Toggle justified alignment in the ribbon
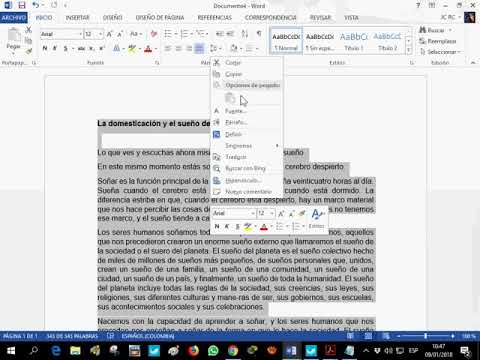The width and height of the screenshot is (480, 360). [x=199, y=49]
